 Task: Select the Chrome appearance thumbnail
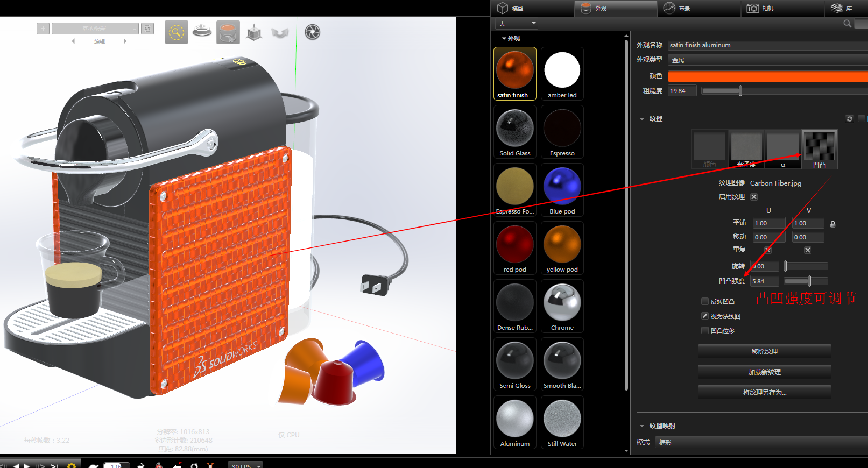[562, 306]
